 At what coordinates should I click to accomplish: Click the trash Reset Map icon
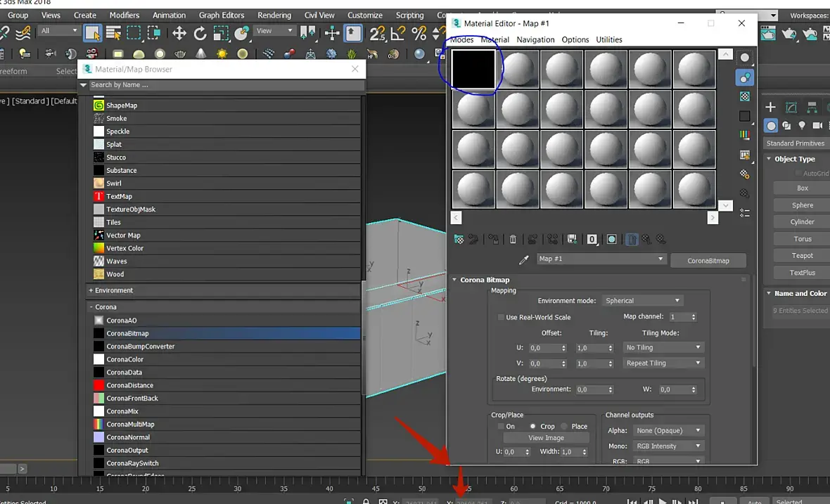click(x=513, y=240)
